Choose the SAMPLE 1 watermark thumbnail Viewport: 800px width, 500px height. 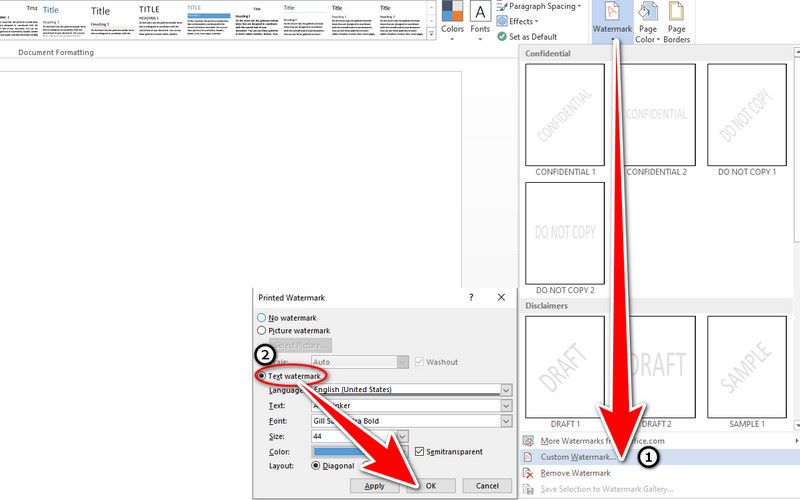[747, 367]
